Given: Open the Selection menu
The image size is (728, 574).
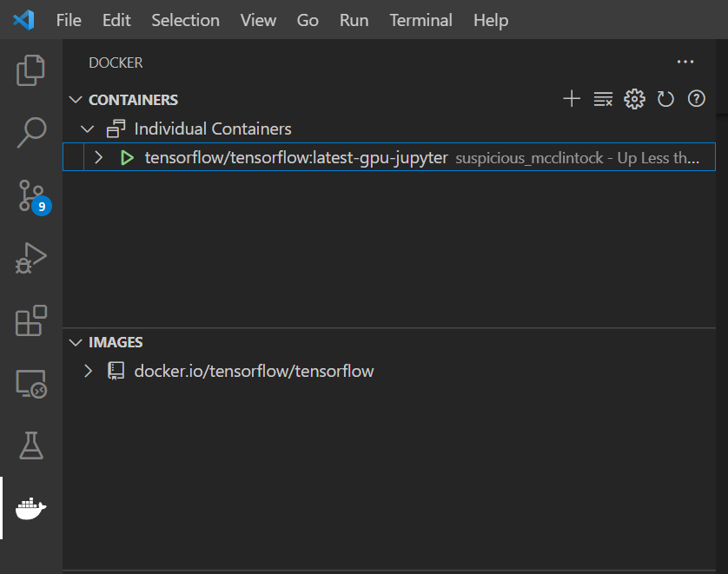Looking at the screenshot, I should [x=185, y=21].
